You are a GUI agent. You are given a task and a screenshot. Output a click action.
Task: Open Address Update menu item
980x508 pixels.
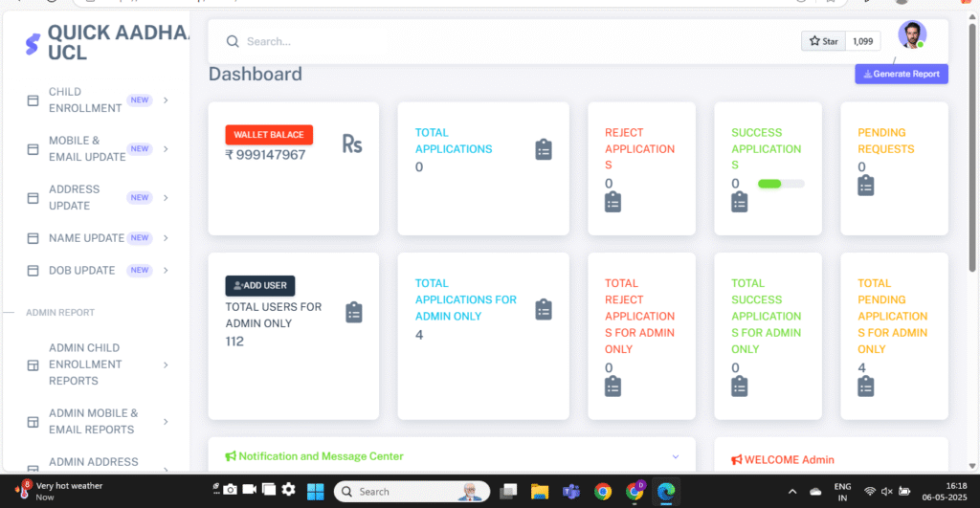tap(99, 197)
